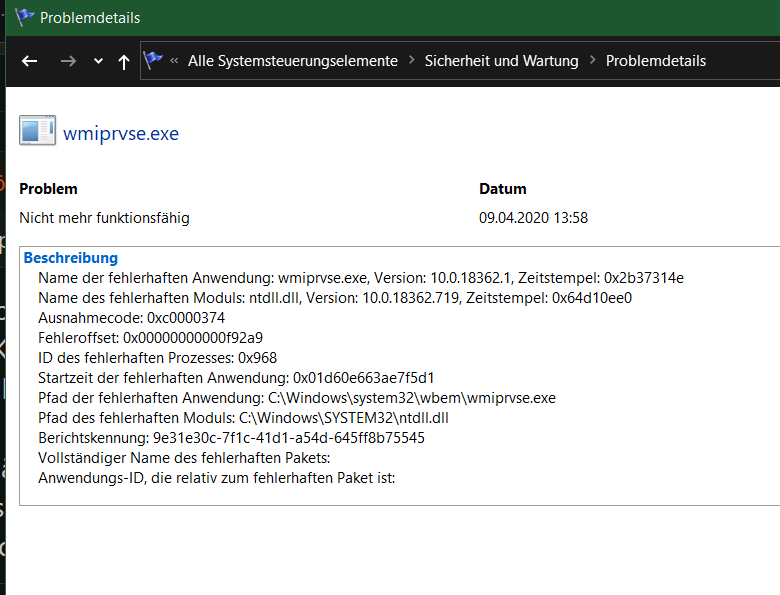Click the flag icon in address bar
780x595 pixels.
tap(153, 60)
